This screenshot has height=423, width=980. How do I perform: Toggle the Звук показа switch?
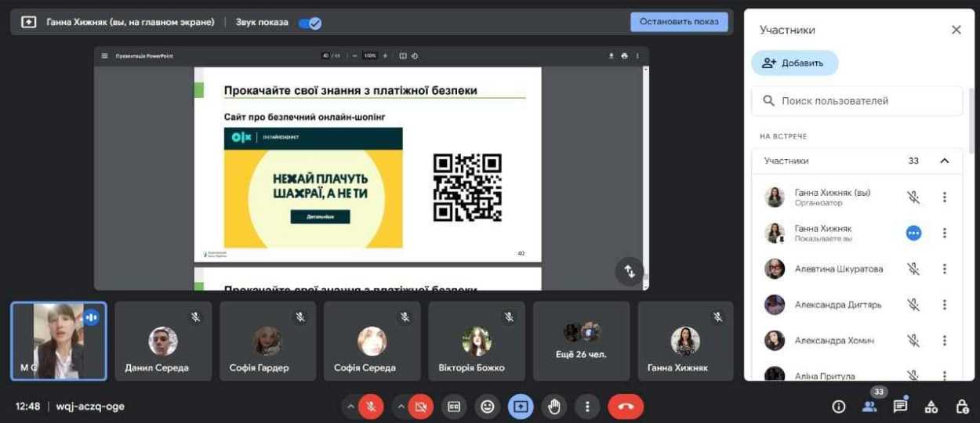(x=310, y=23)
